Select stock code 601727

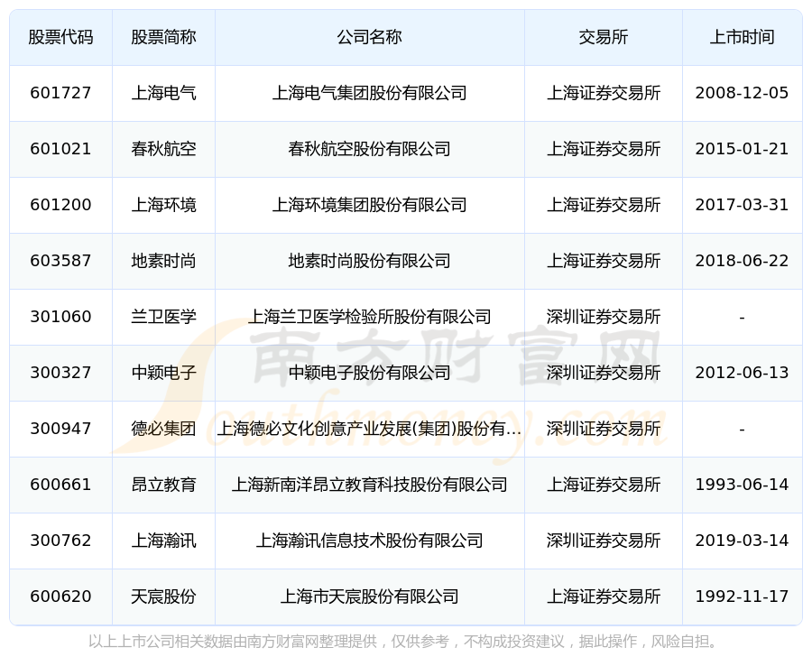tap(60, 93)
